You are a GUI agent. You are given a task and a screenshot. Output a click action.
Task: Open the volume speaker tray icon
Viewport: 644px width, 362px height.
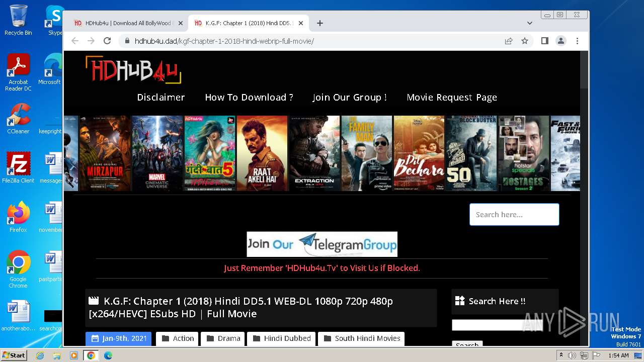tap(572, 355)
